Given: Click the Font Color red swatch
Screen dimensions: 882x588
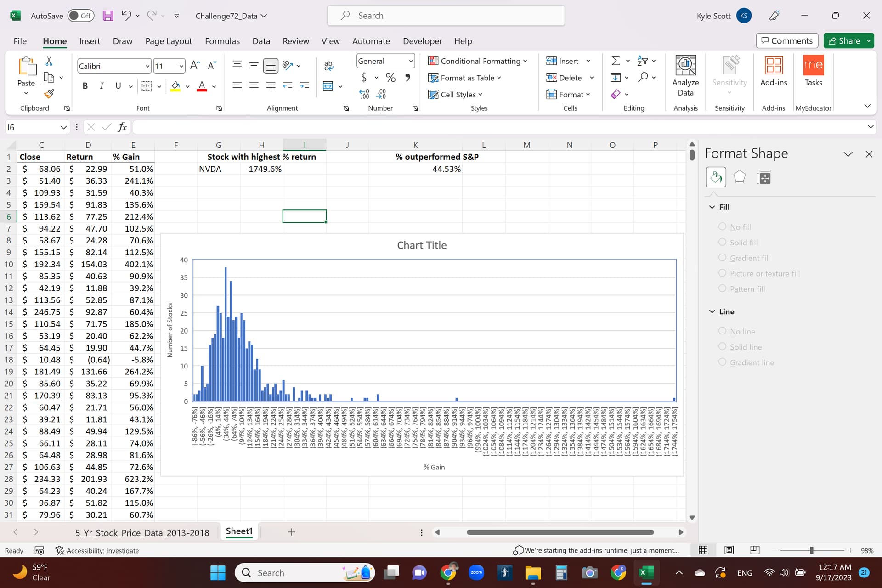Looking at the screenshot, I should (x=202, y=86).
